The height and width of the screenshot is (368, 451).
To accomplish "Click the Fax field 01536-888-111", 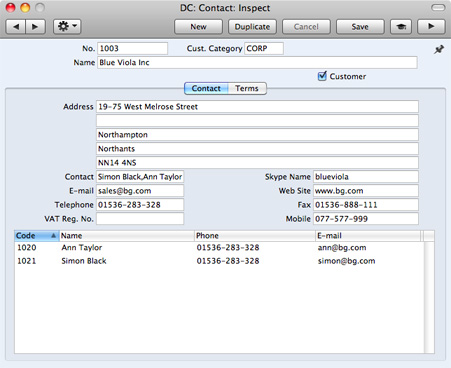I will [x=366, y=205].
